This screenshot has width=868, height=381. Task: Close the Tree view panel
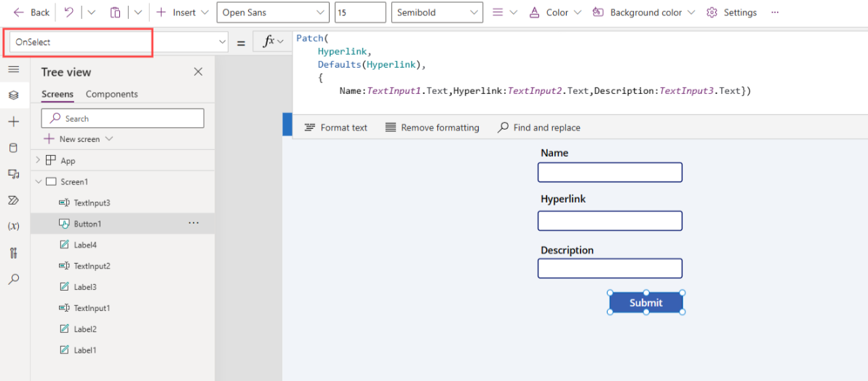click(x=198, y=71)
